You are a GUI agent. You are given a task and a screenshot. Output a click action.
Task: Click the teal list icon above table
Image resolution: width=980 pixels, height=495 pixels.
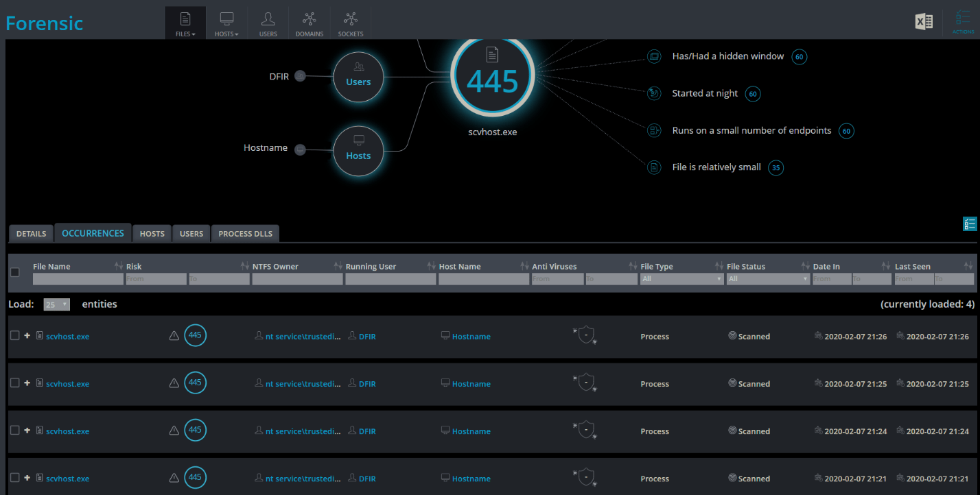[x=970, y=224]
